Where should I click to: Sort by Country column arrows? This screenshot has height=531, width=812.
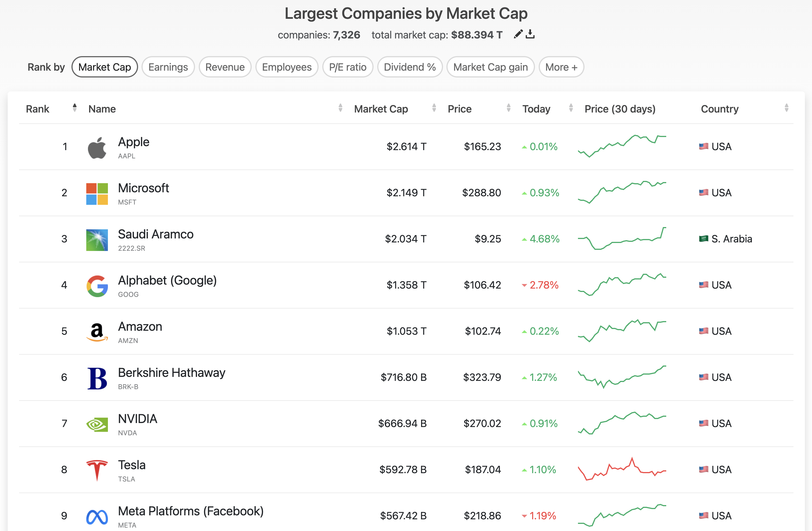(786, 108)
